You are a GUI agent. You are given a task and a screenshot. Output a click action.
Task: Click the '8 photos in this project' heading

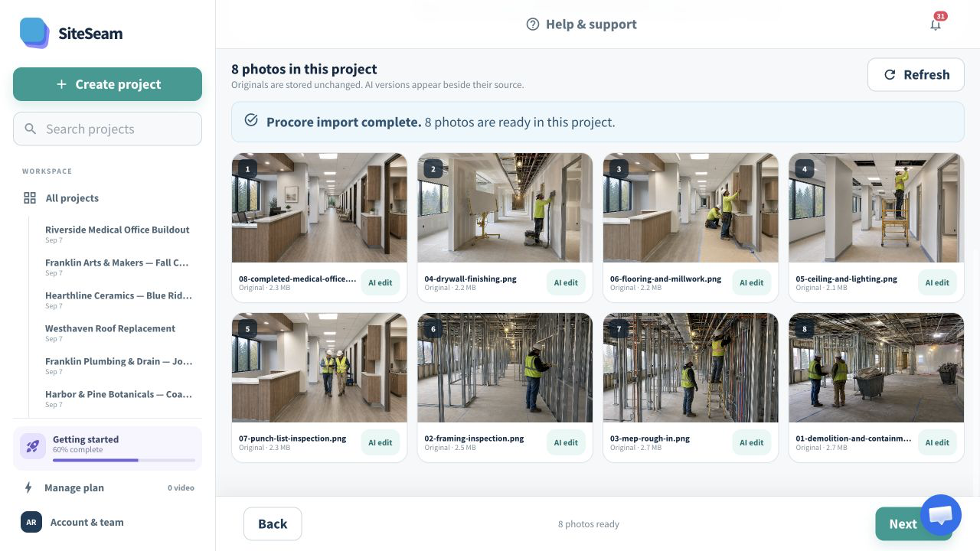tap(304, 70)
